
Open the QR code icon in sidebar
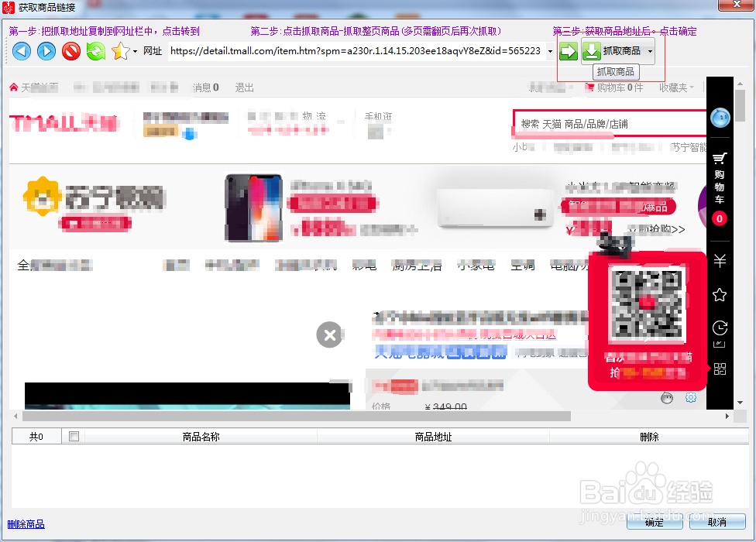click(x=719, y=369)
